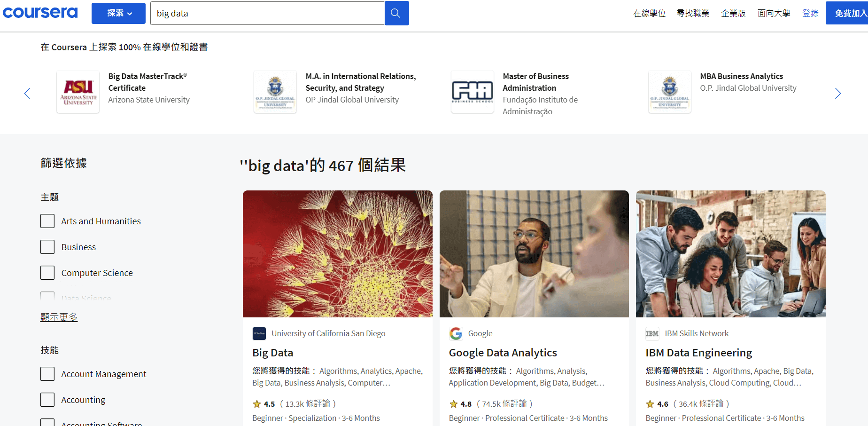Click the IBM Skills Network logo icon
The width and height of the screenshot is (868, 426).
point(652,333)
